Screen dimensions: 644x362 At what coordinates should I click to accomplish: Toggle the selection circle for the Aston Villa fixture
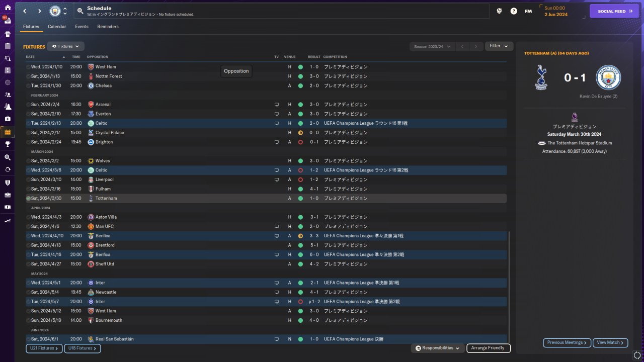tap(28, 217)
